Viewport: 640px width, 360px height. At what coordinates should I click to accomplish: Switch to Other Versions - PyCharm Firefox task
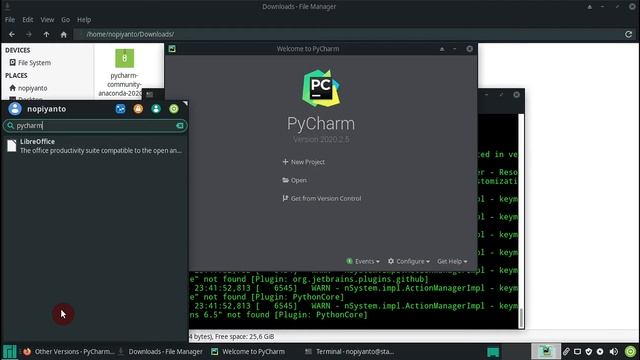[x=69, y=351]
